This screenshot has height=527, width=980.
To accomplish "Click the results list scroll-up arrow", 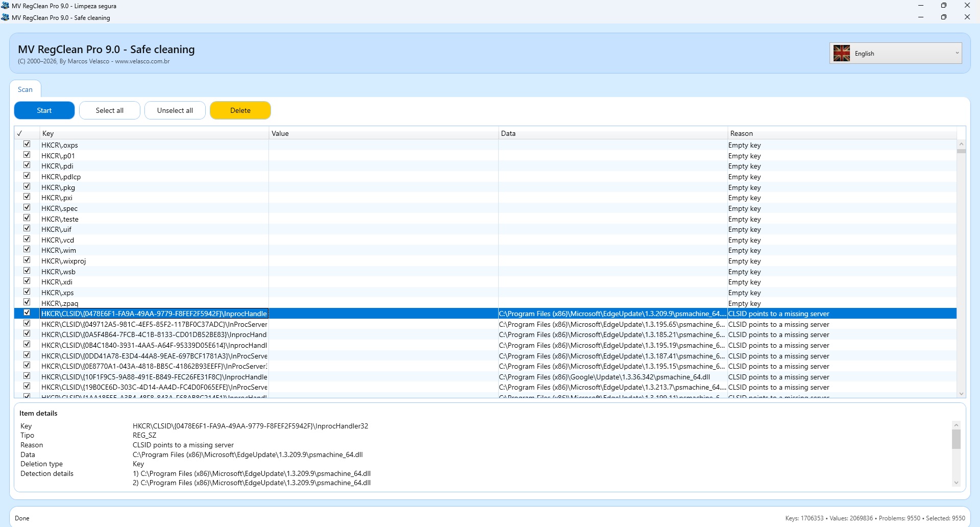I will click(962, 145).
